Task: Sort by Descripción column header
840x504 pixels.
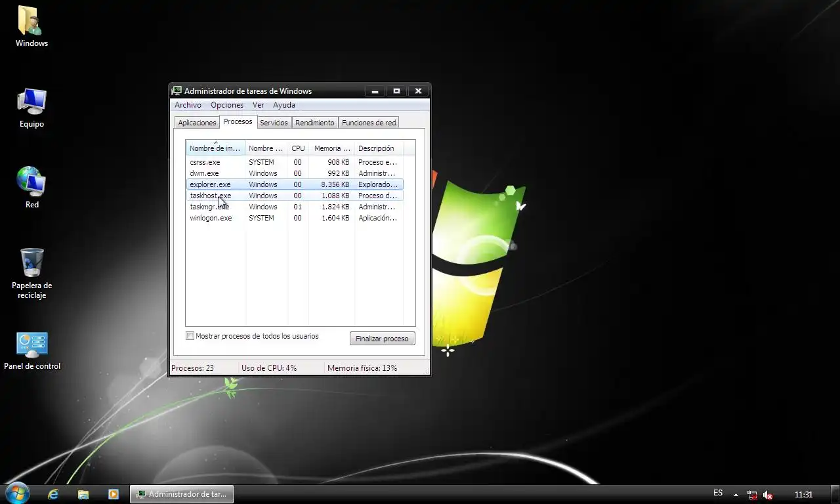Action: click(x=379, y=148)
